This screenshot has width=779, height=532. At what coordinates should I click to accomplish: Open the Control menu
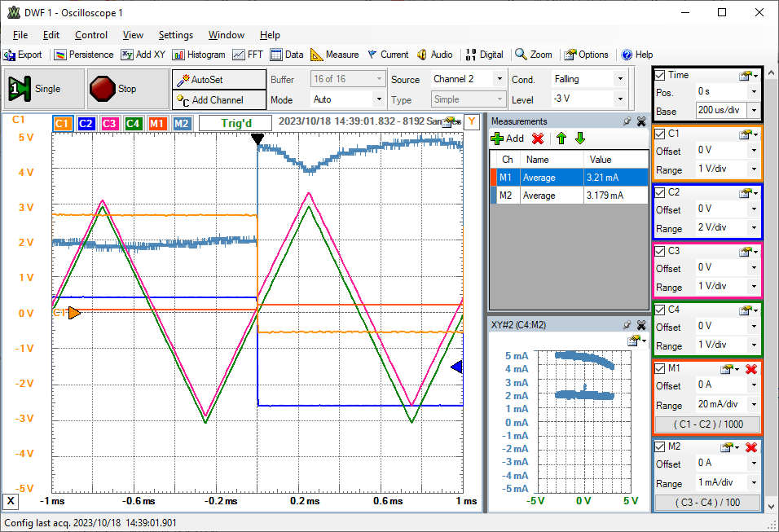pos(90,35)
